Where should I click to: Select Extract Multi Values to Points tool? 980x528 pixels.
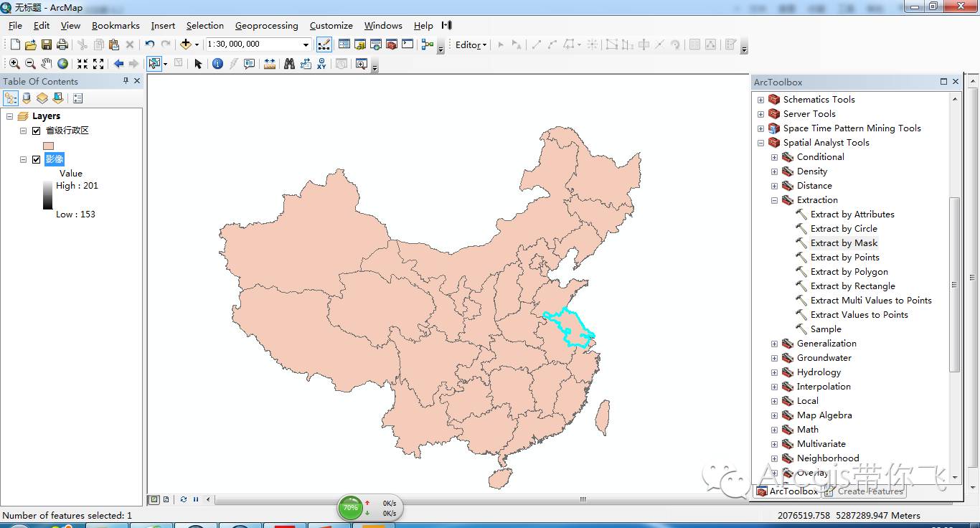(871, 301)
